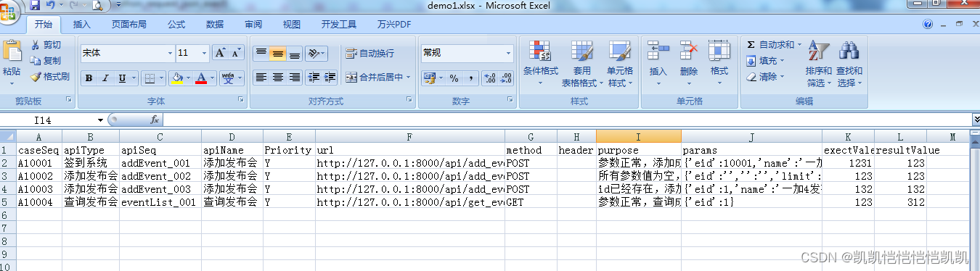Screen dimensions: 980x271
Task: Apply accounting number format
Action: point(429,78)
